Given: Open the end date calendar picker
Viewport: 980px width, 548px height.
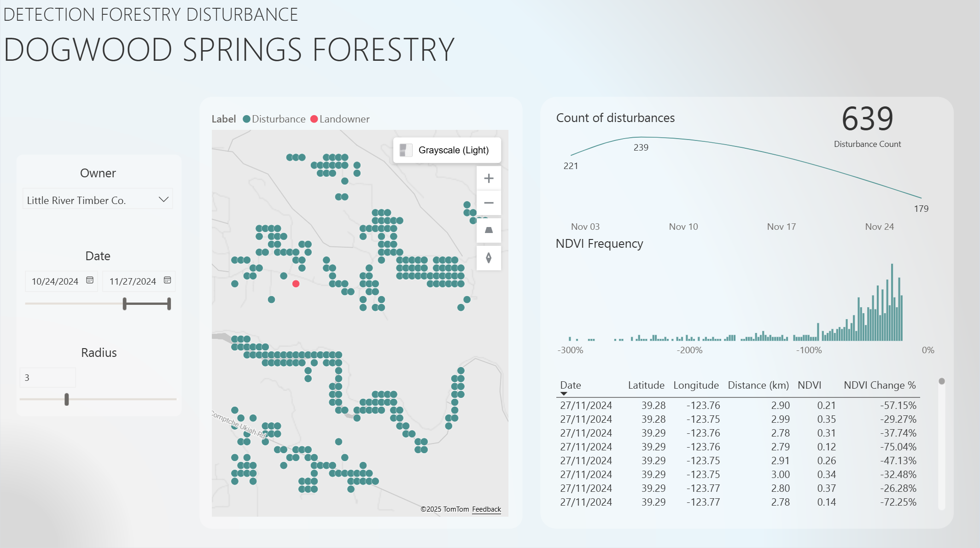Looking at the screenshot, I should [x=168, y=280].
